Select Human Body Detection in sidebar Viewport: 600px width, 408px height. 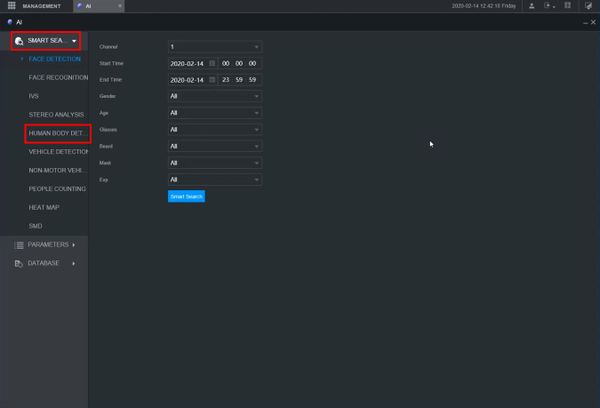point(57,133)
